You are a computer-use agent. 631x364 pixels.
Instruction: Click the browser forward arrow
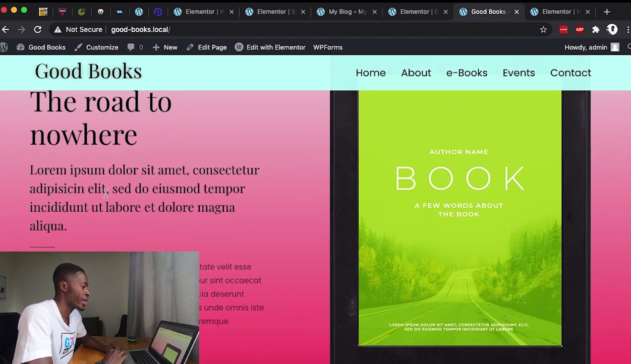pos(21,30)
